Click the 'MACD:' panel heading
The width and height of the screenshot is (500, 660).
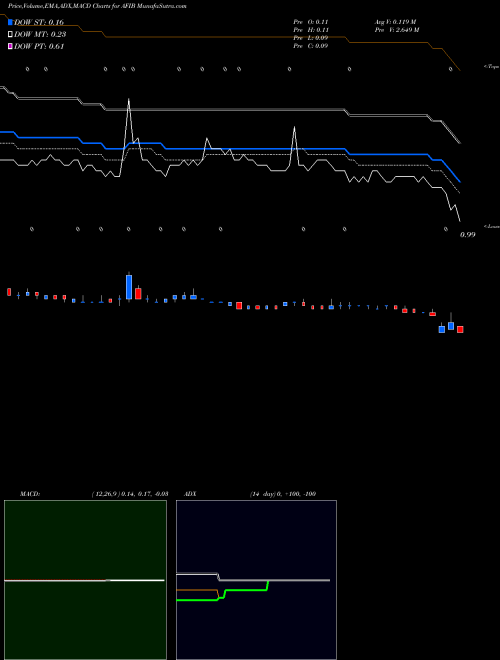[x=30, y=494]
